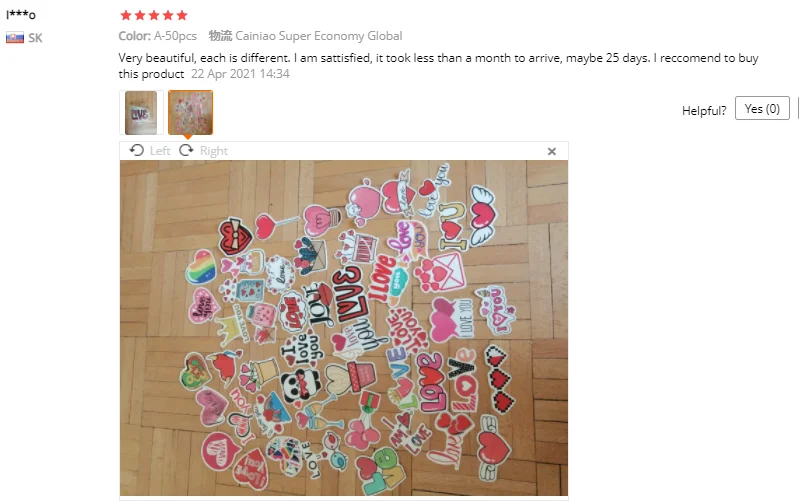The image size is (799, 501).
Task: Open the first LOVE sticker thumbnail
Action: point(141,113)
